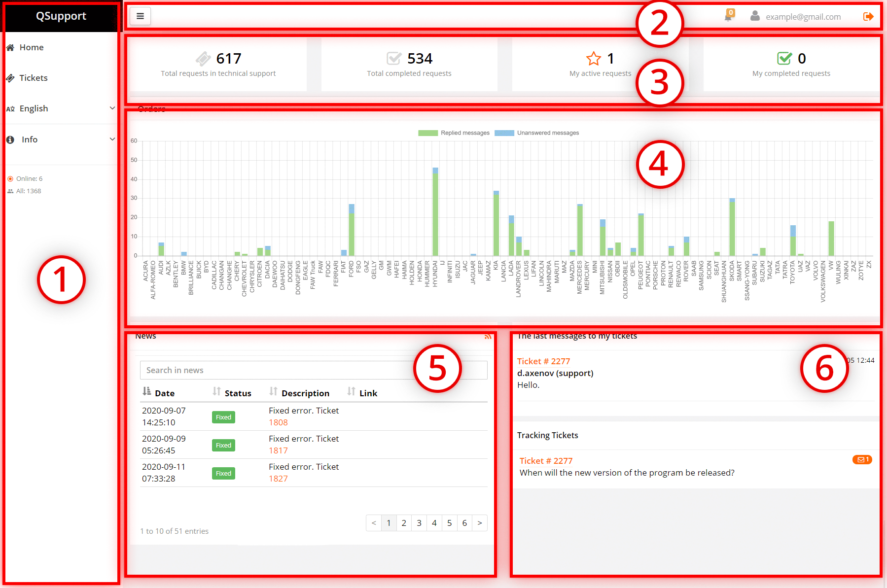
Task: Open the notifications bell icon
Action: 728,16
